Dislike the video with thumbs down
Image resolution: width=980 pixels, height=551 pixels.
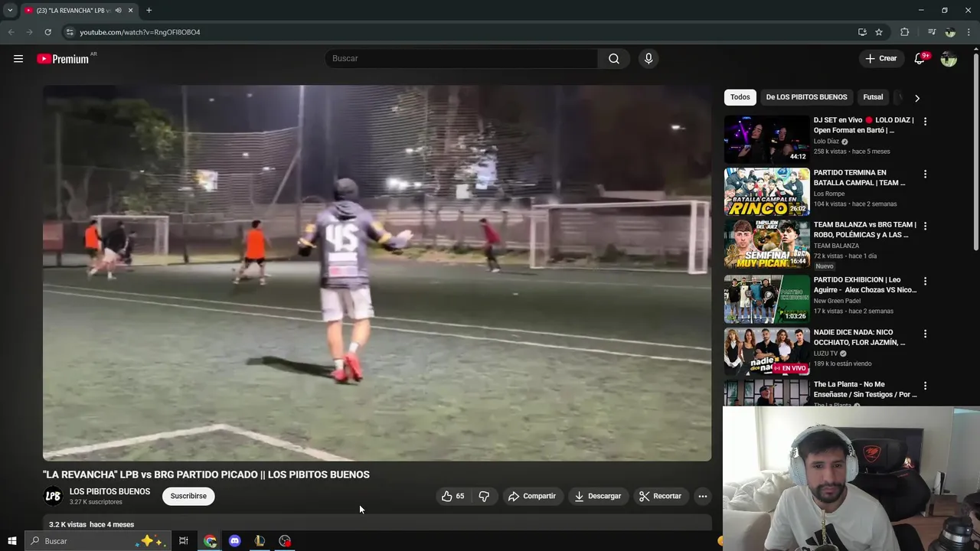[484, 496]
